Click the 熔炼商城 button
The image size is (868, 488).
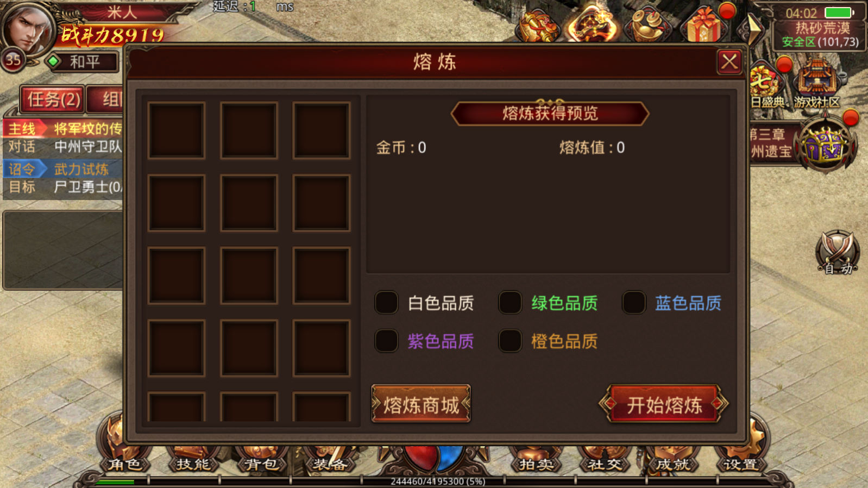[x=421, y=404]
